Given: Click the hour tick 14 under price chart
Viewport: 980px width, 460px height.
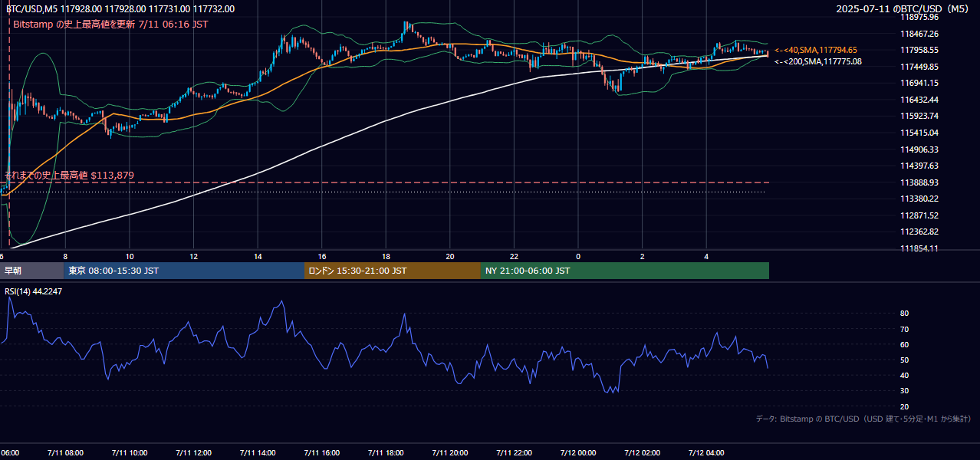Looking at the screenshot, I should click(258, 256).
